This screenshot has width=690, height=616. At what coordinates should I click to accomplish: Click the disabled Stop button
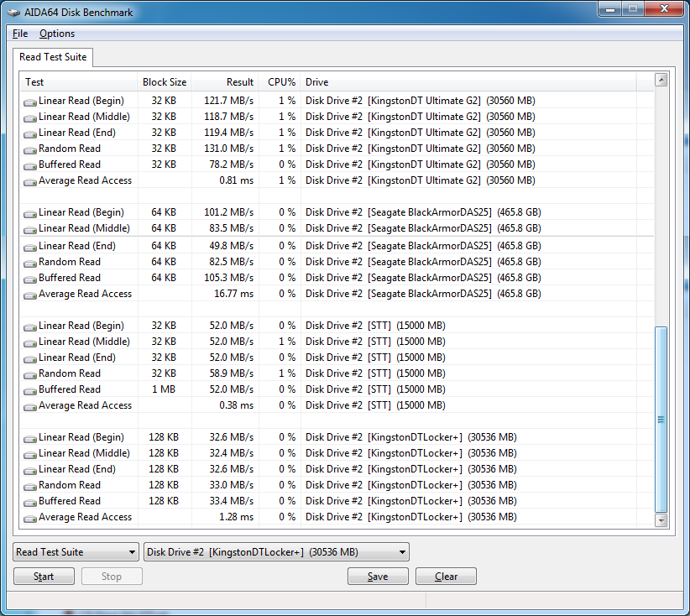(x=112, y=577)
